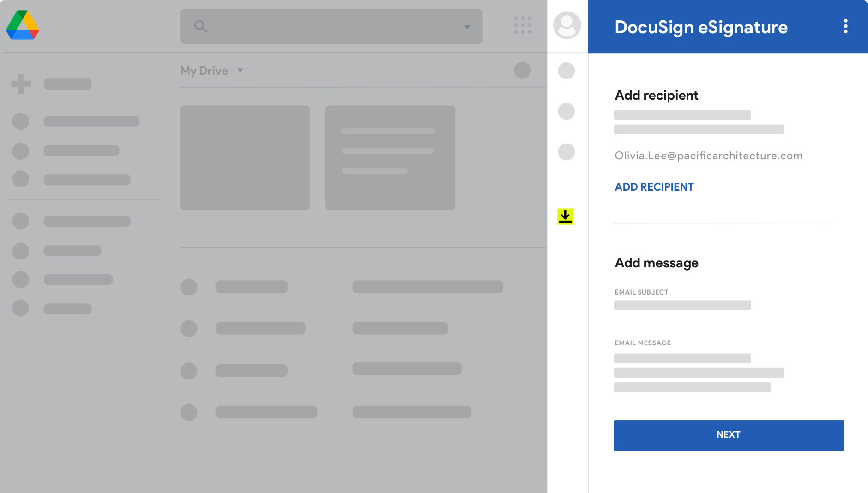Click the Email Subject input field
The height and width of the screenshot is (493, 868).
(x=682, y=305)
